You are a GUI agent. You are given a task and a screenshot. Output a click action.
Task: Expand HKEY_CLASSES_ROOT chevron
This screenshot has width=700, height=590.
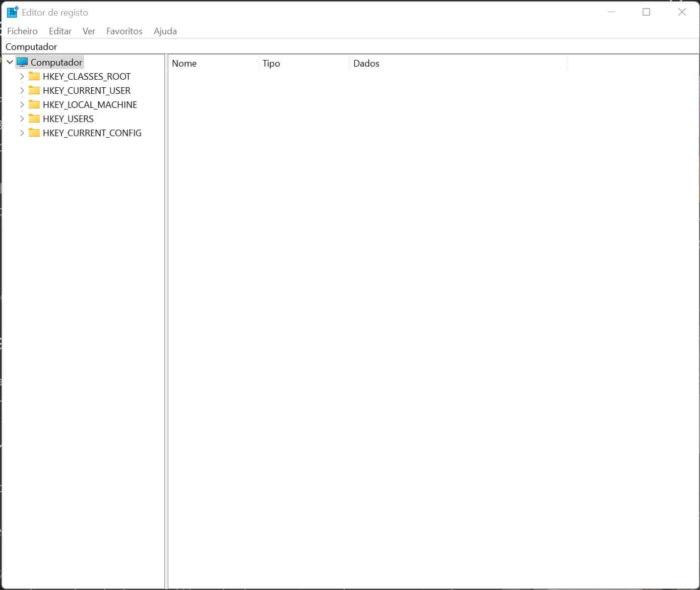tap(22, 77)
